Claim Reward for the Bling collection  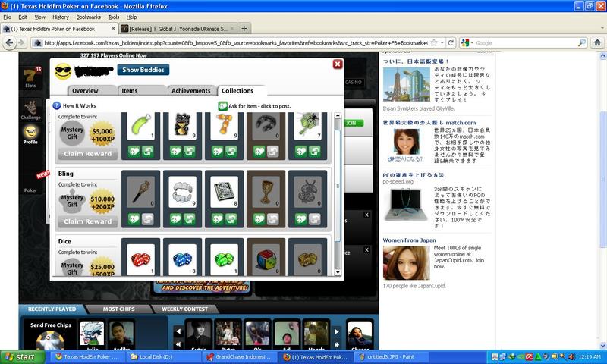point(88,221)
